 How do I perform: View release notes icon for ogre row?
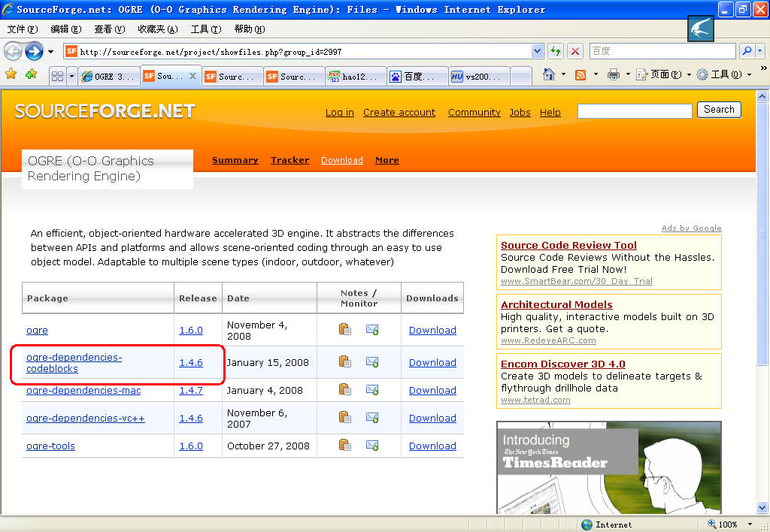[345, 329]
